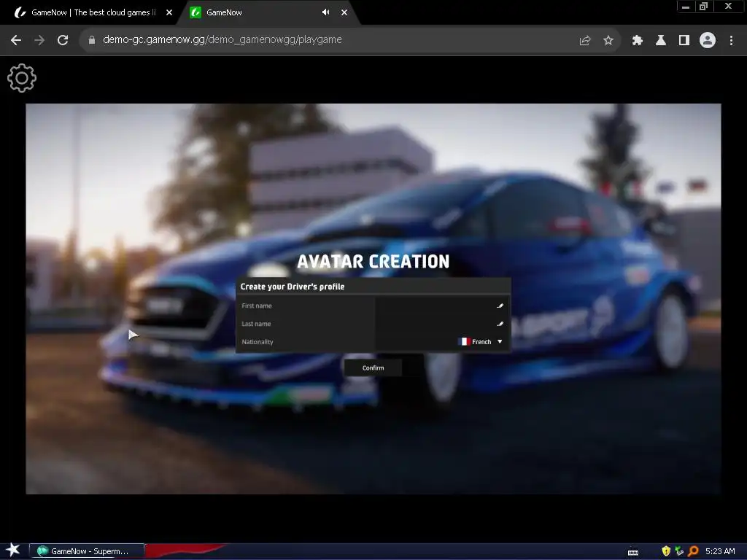This screenshot has width=747, height=560.
Task: Close the active GameNow tab
Action: [x=344, y=12]
